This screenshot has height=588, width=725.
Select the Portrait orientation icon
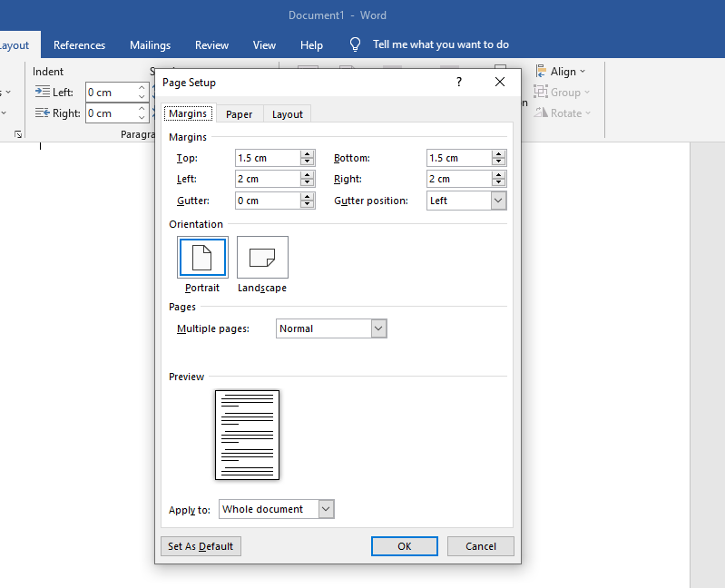pyautogui.click(x=202, y=258)
